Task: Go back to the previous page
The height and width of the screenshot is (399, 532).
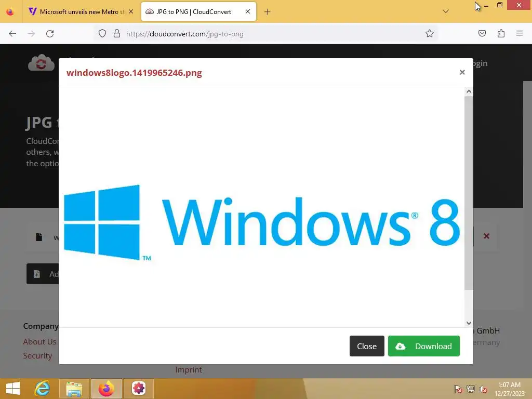Action: point(12,34)
